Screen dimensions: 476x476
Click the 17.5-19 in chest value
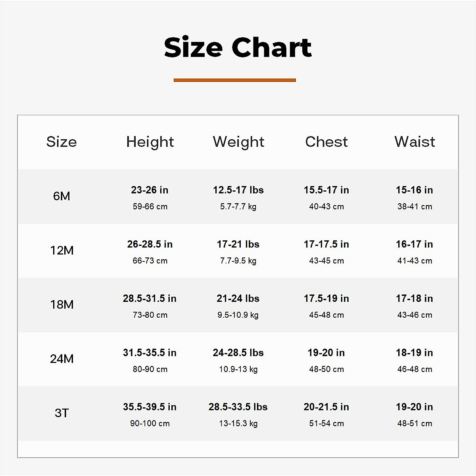tap(326, 299)
